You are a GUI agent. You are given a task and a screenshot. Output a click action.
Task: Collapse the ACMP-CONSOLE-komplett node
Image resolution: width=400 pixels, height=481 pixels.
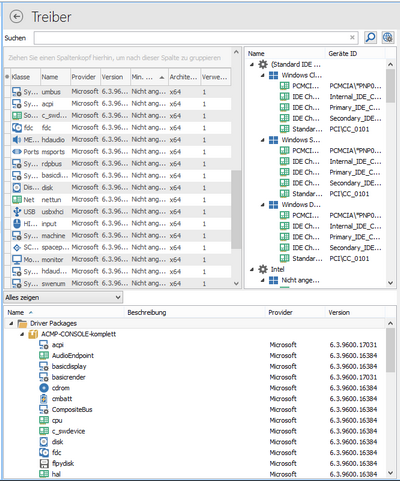(x=22, y=334)
